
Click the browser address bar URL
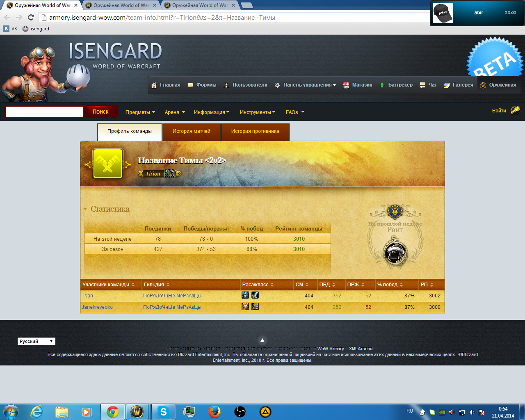(x=162, y=17)
